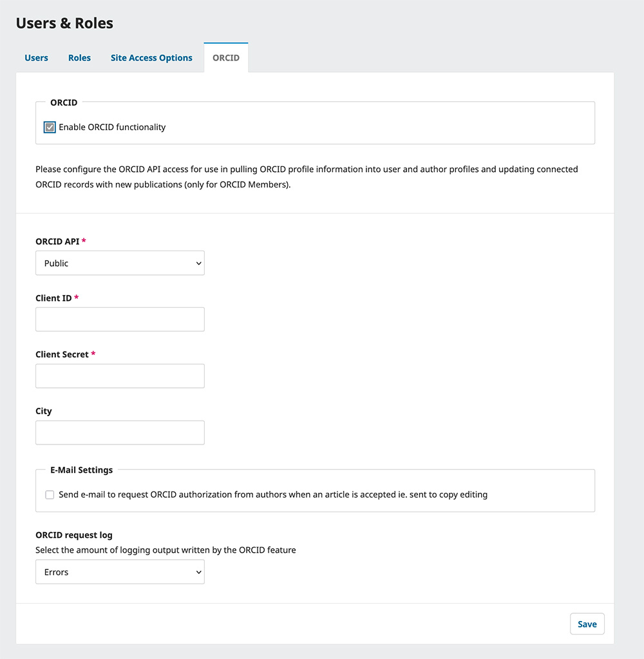Open the Roles tab
Screen dimensions: 644x659
tap(79, 57)
